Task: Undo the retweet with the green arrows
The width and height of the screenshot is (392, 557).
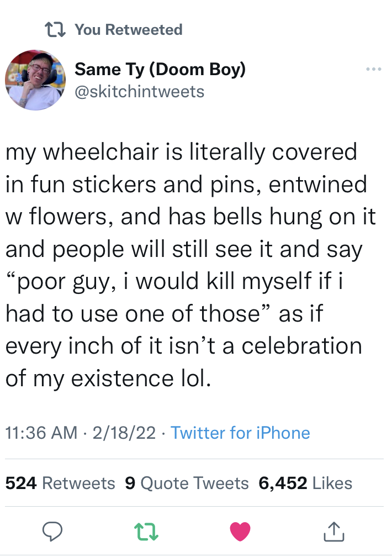Action: (x=146, y=532)
